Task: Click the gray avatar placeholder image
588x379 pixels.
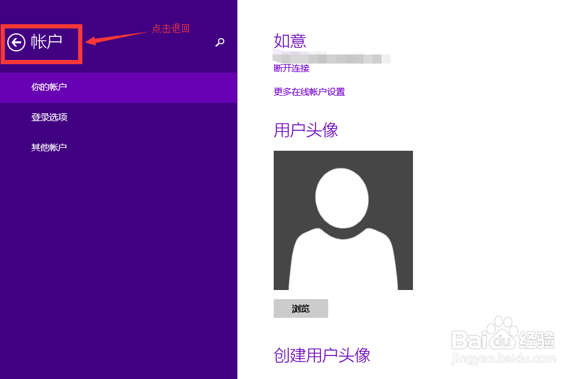Action: click(x=343, y=220)
